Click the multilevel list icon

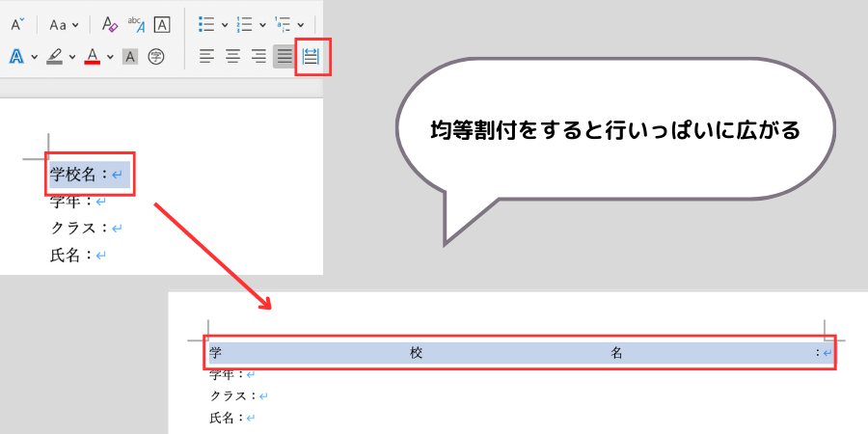pos(283,24)
